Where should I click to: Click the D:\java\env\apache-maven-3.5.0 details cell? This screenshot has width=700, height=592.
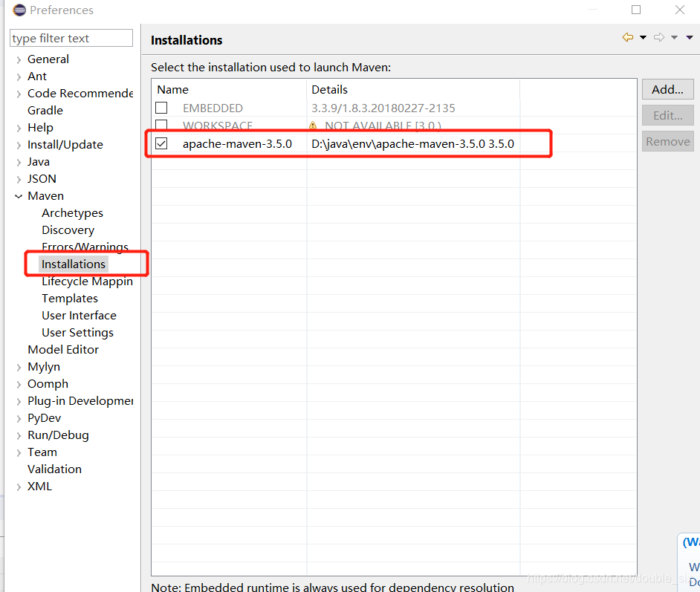(412, 143)
